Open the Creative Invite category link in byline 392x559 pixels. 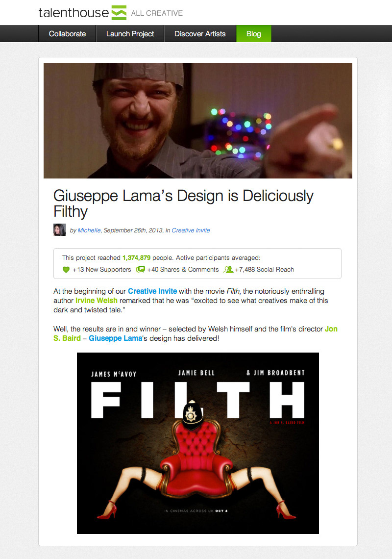pyautogui.click(x=191, y=230)
